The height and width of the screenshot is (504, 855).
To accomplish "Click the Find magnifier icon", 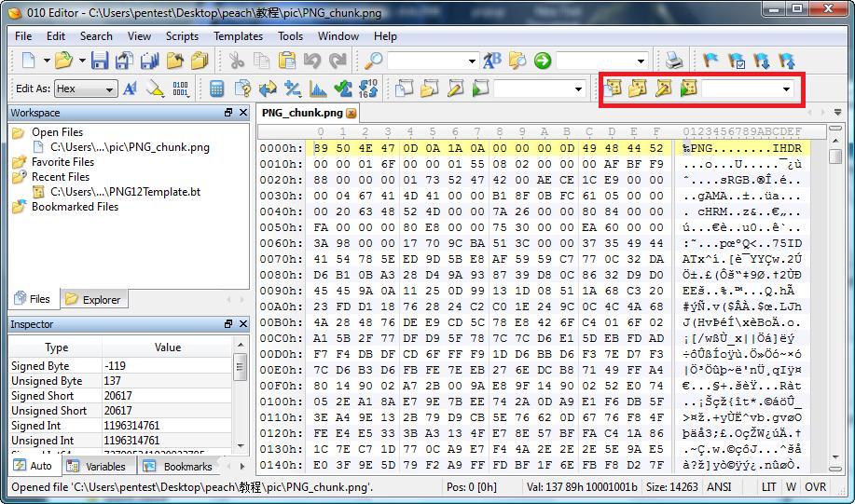I will pos(373,61).
